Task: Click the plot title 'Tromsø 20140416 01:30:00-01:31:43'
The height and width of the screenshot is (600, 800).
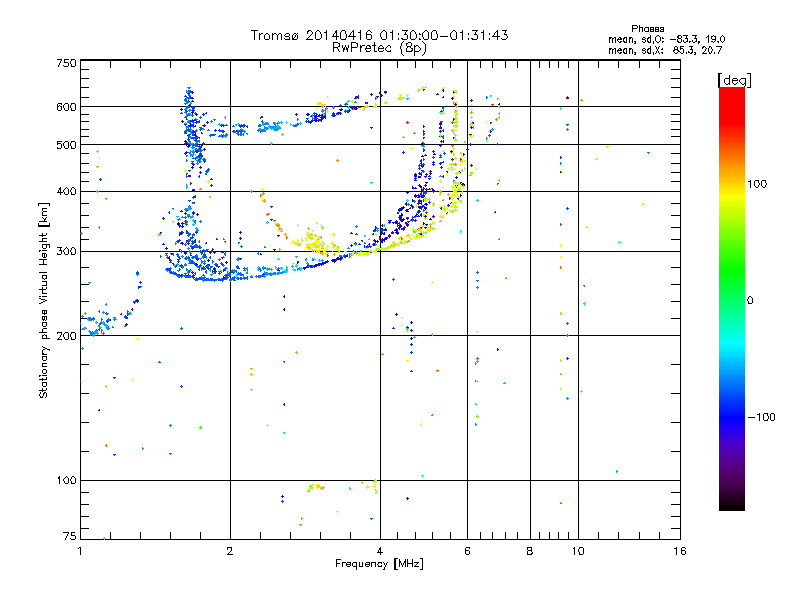Action: pyautogui.click(x=379, y=35)
